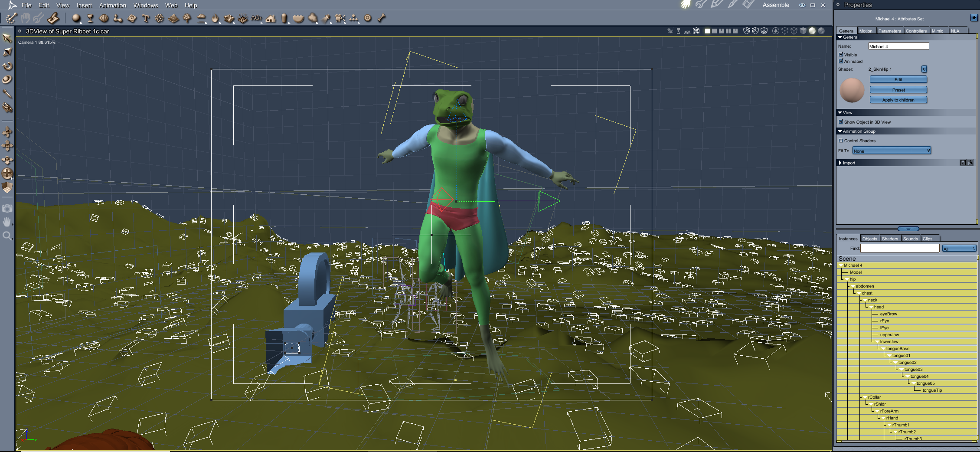Click the blue arrow next to Attributes Set
Image resolution: width=980 pixels, height=452 pixels.
(974, 18)
